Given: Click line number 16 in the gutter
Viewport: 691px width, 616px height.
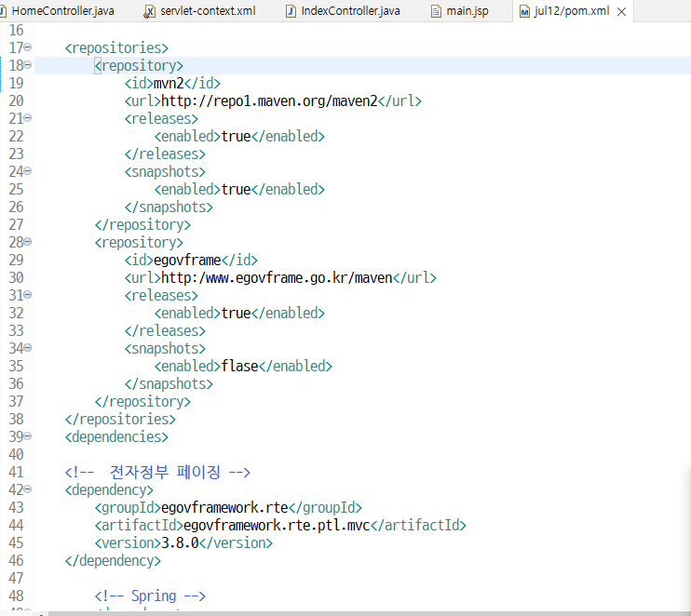Looking at the screenshot, I should pos(16,31).
